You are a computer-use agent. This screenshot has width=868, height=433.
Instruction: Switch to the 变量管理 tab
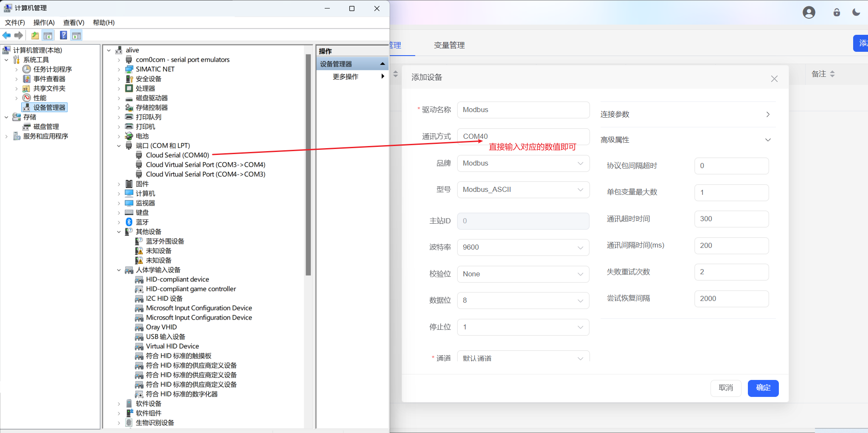(449, 45)
